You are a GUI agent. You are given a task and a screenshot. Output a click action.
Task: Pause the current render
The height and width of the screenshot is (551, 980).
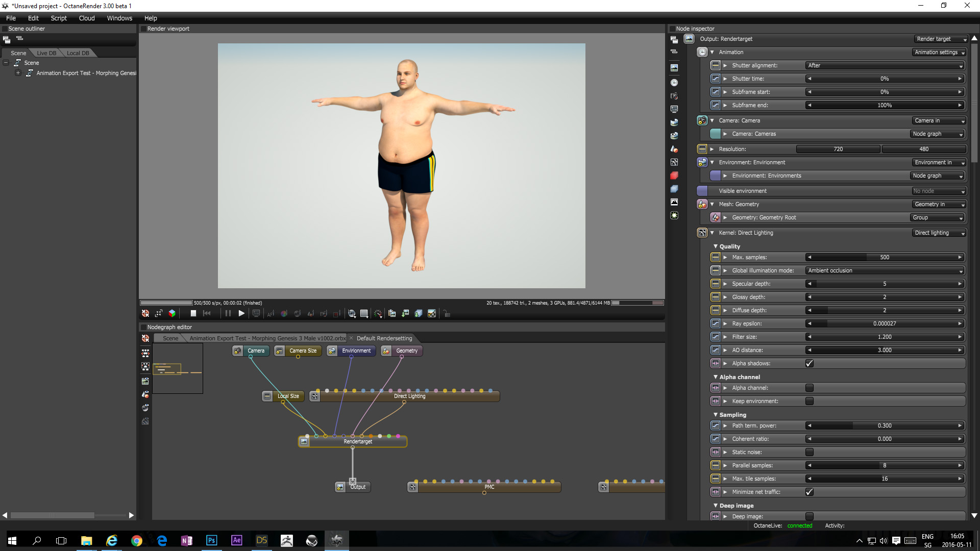(228, 314)
